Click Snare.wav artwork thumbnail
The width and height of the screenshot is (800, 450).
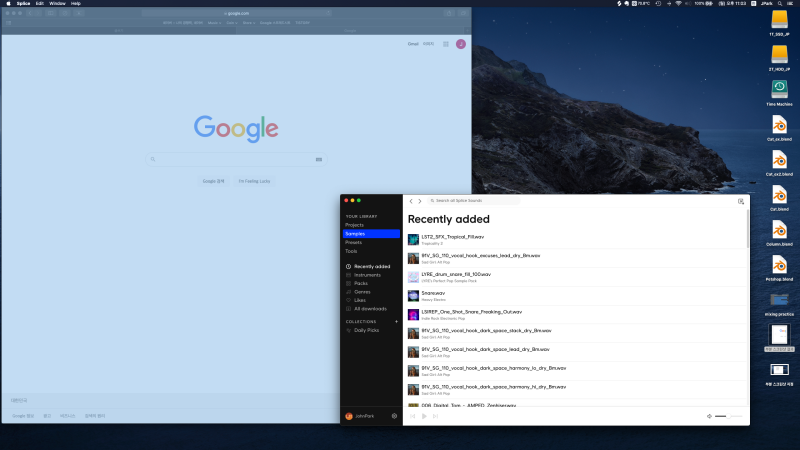point(413,296)
